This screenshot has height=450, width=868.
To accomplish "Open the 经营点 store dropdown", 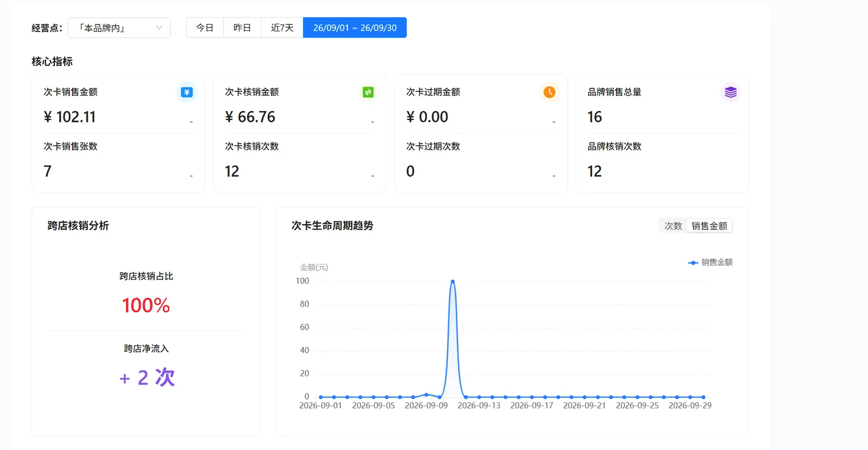I will pos(119,28).
